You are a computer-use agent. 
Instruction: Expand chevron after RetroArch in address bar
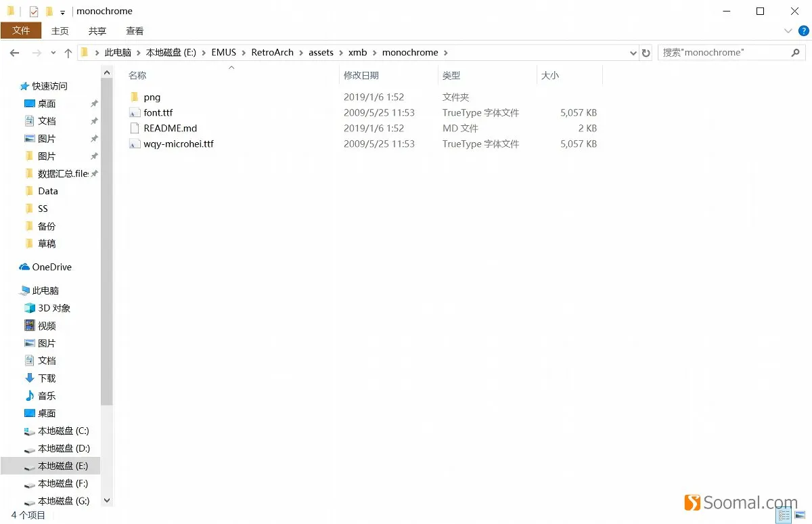point(301,53)
